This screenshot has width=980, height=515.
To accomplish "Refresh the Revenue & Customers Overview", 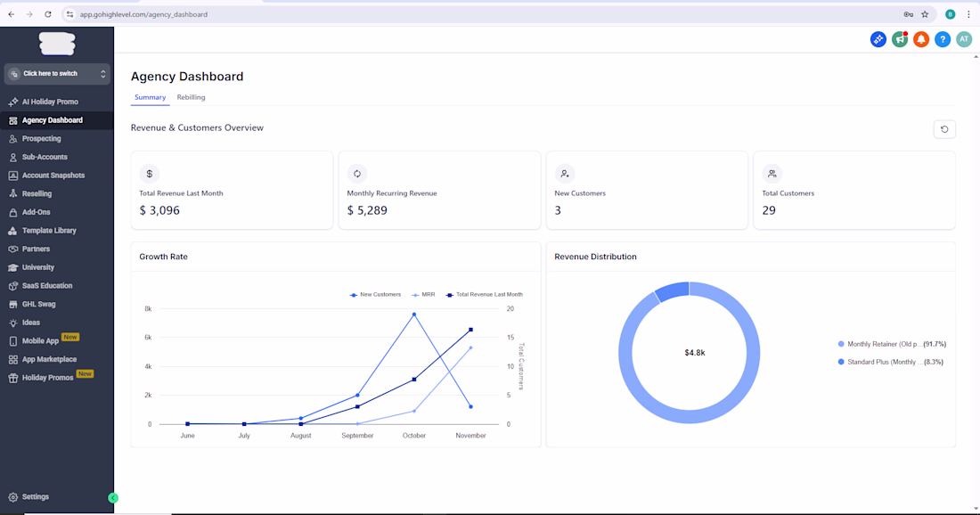I will (x=944, y=129).
